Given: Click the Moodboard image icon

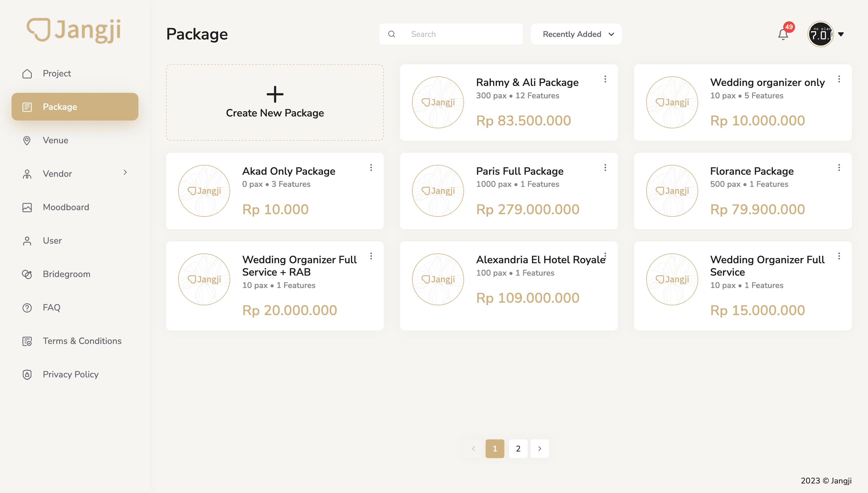Looking at the screenshot, I should (27, 207).
